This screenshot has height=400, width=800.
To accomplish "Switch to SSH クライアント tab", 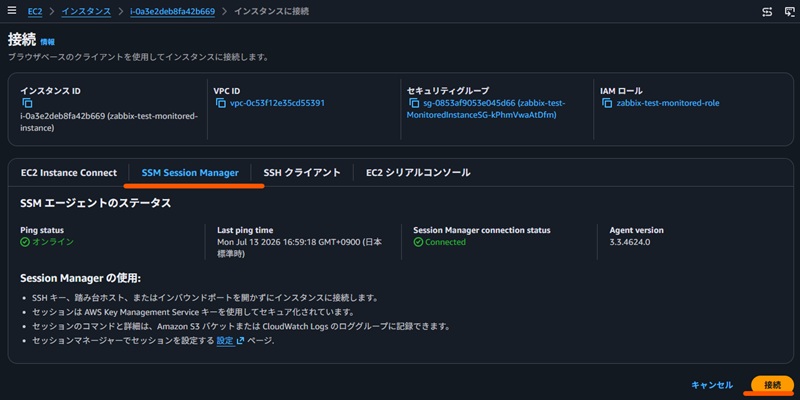I will click(x=302, y=172).
